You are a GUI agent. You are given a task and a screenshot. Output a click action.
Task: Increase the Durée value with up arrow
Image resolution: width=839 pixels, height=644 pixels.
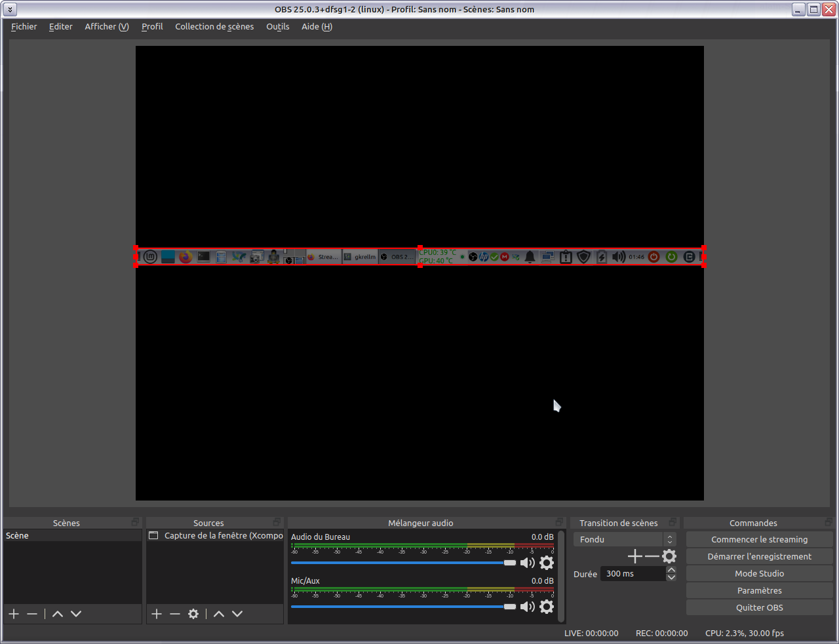[x=671, y=570]
